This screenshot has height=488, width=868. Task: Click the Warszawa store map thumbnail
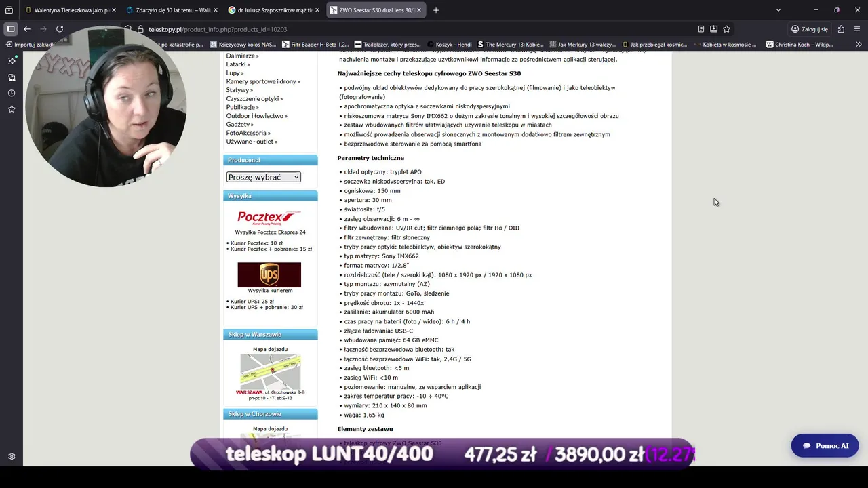pyautogui.click(x=271, y=371)
